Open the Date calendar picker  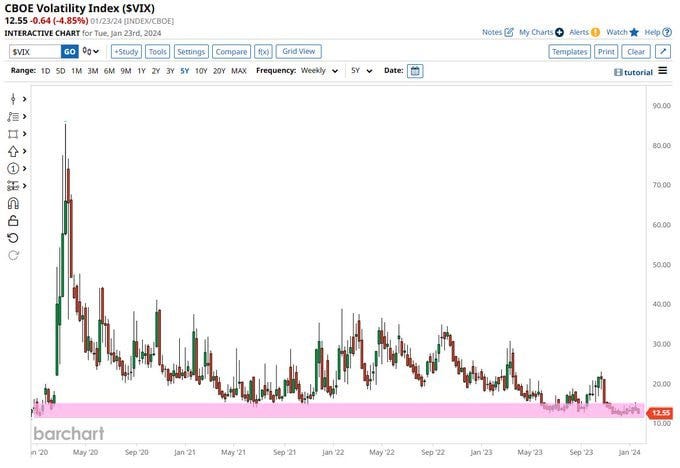point(415,71)
